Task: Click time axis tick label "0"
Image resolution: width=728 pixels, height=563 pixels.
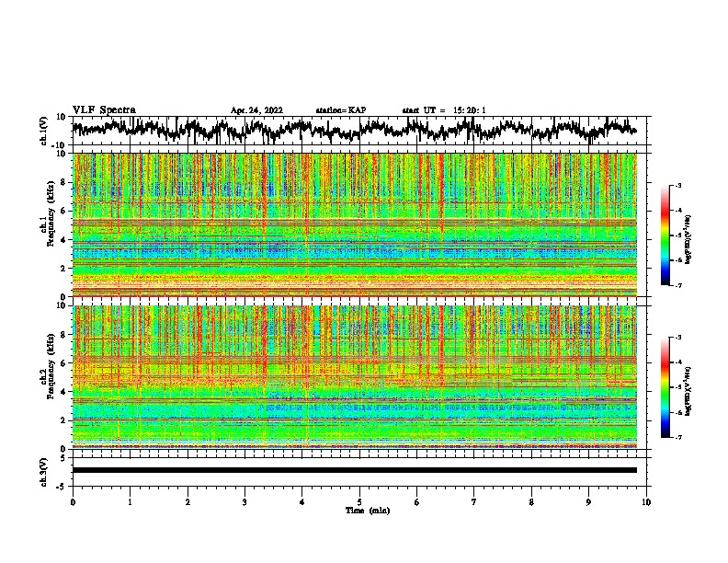Action: [73, 502]
